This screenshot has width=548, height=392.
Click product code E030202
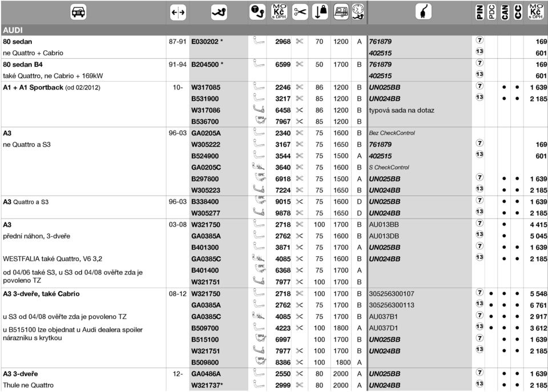(x=205, y=42)
